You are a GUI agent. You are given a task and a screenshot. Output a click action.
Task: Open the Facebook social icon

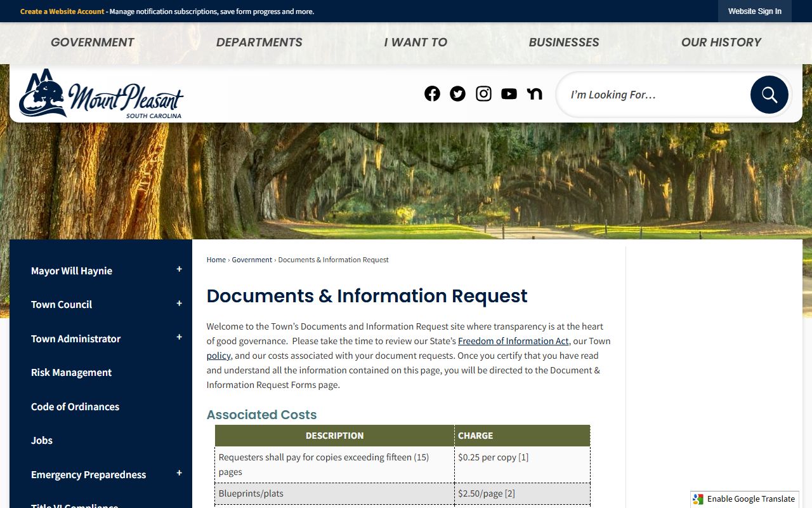pos(432,94)
